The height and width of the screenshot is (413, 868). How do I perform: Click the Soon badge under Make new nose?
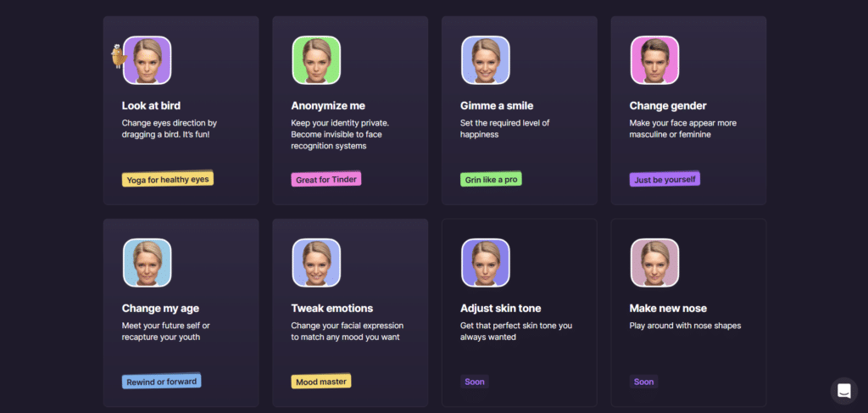click(x=643, y=382)
